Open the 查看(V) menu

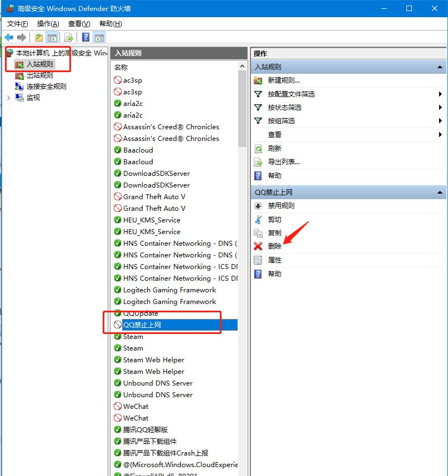coord(79,24)
